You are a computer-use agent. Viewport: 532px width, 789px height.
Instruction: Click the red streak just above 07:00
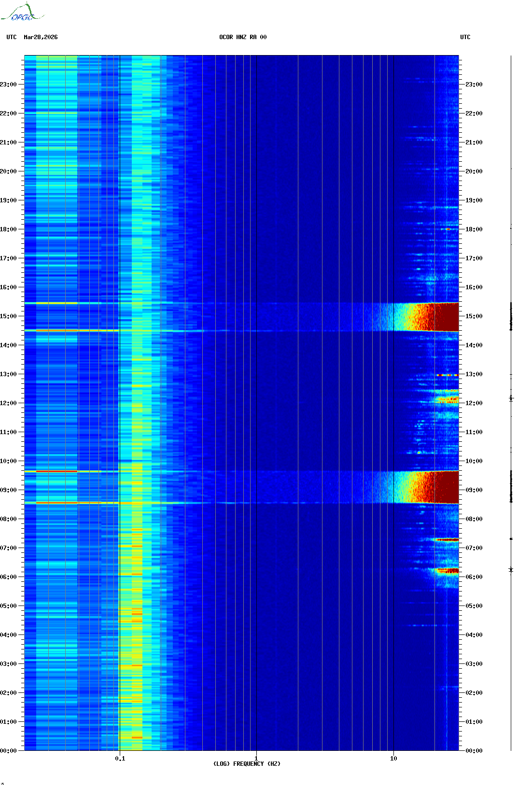click(447, 539)
